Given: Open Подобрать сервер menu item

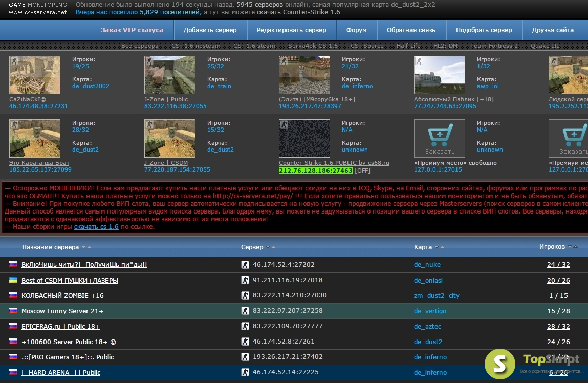Looking at the screenshot, I should pyautogui.click(x=484, y=30).
